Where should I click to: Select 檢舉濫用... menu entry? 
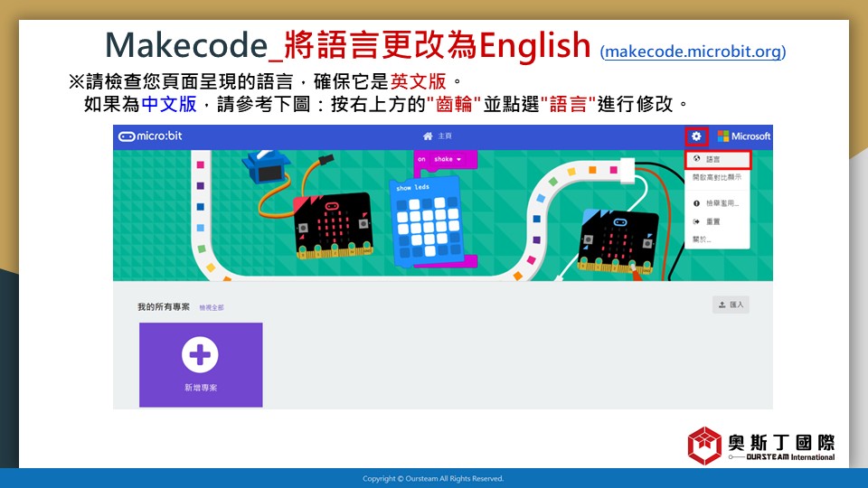(x=717, y=203)
